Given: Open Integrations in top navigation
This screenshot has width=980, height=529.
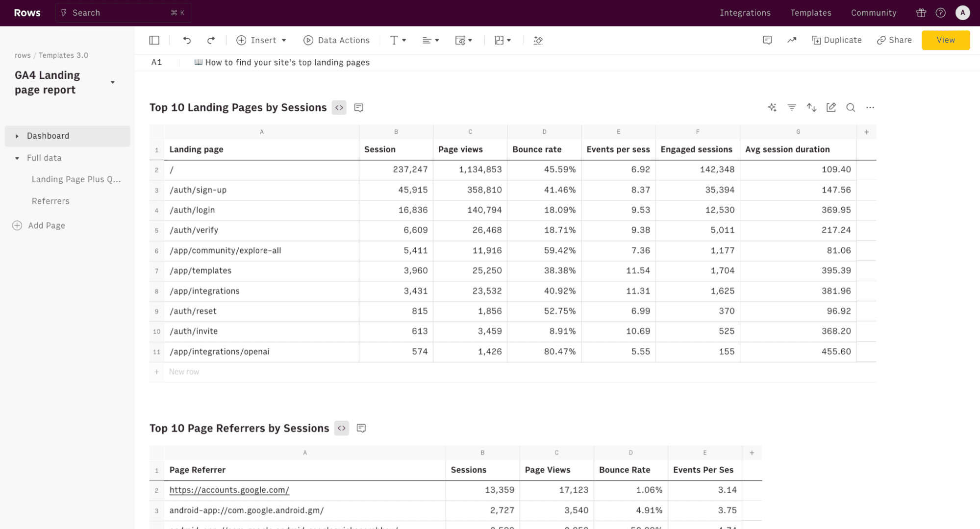Looking at the screenshot, I should tap(745, 13).
